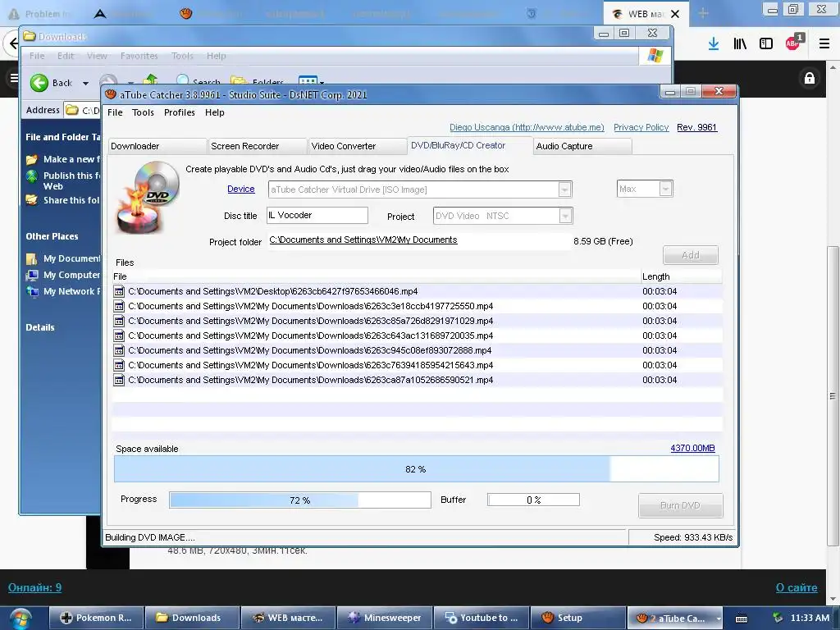Click file icon of 6263c3e18ccb4197725550.mp4 row
This screenshot has width=840, height=630.
click(x=119, y=307)
